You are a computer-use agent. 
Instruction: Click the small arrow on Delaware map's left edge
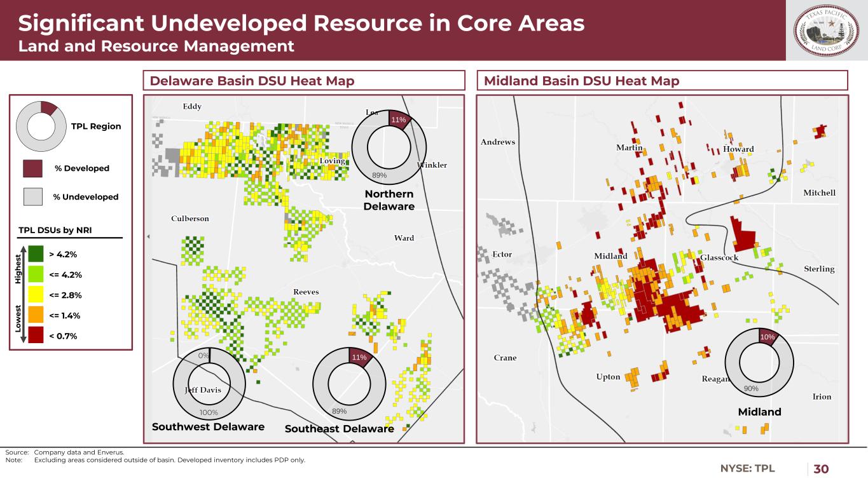click(x=149, y=236)
